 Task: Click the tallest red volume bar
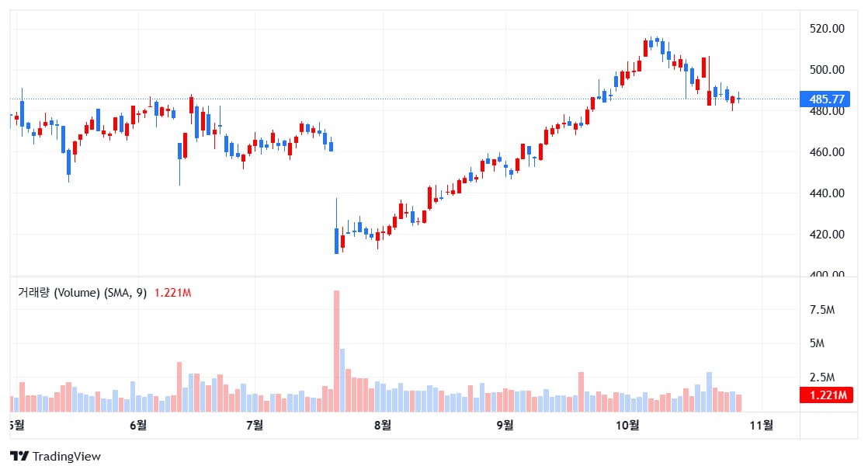click(x=336, y=350)
